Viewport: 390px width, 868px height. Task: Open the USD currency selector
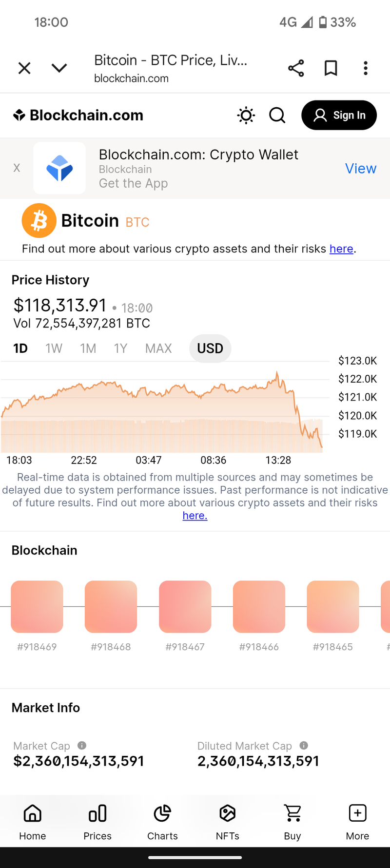[210, 348]
